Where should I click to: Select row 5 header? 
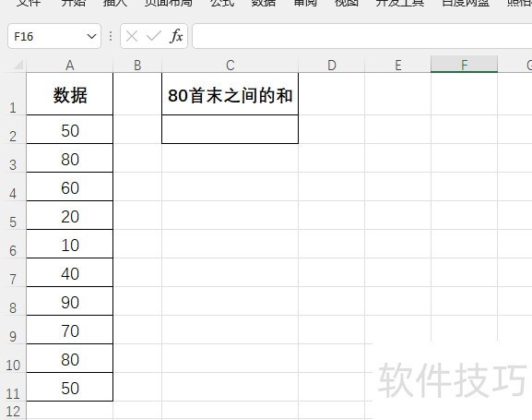[13, 215]
